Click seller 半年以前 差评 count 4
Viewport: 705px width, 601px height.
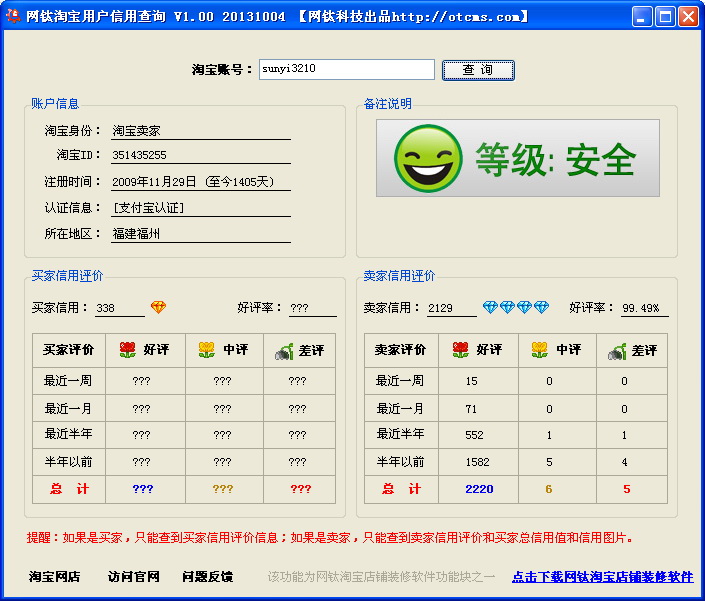point(624,462)
